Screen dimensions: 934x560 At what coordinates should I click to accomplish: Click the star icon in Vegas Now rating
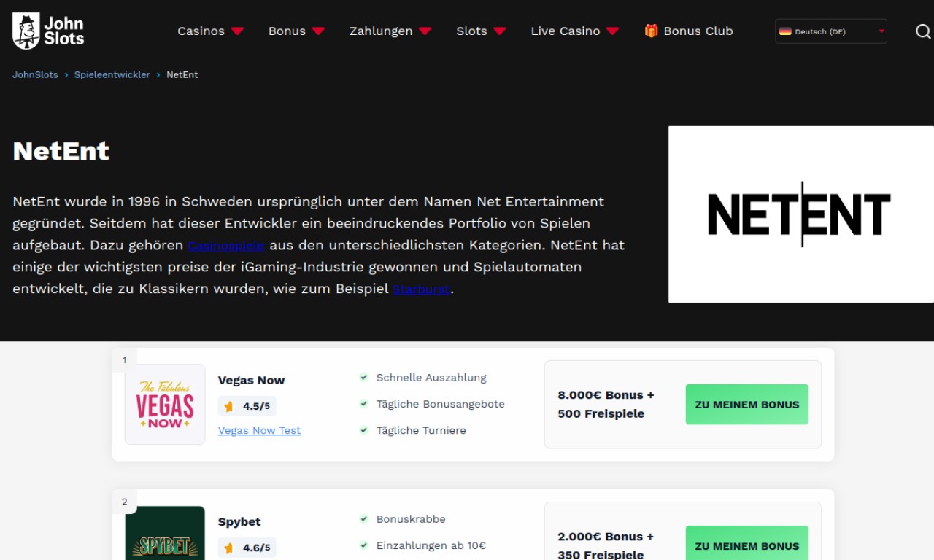pos(229,406)
